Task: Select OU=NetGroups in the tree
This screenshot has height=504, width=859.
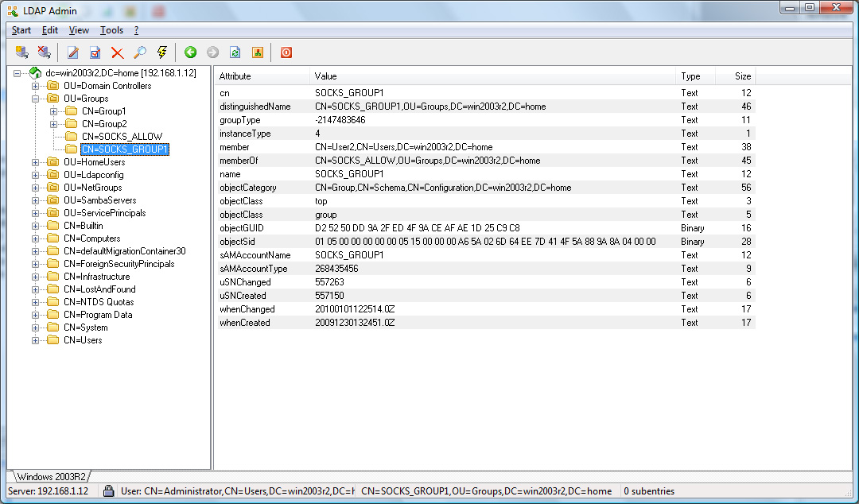Action: click(x=92, y=188)
